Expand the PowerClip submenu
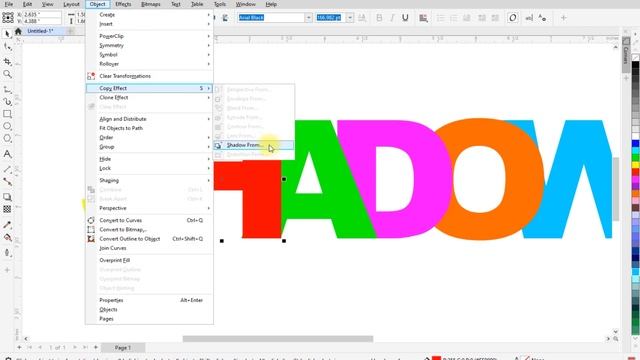 point(149,36)
